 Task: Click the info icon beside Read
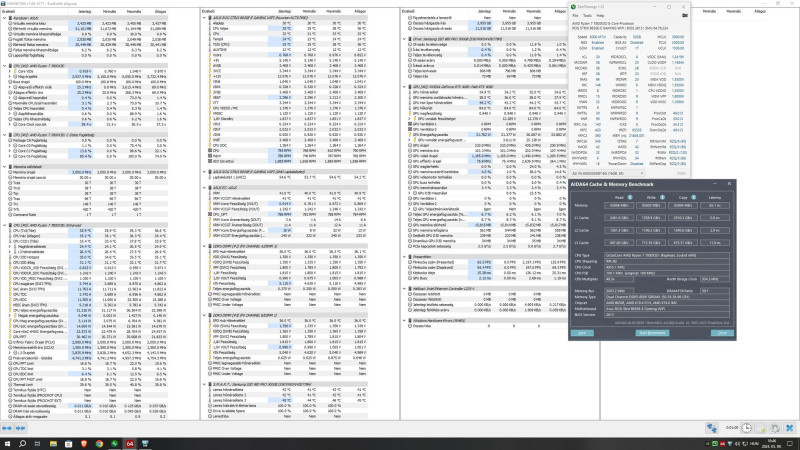click(630, 197)
